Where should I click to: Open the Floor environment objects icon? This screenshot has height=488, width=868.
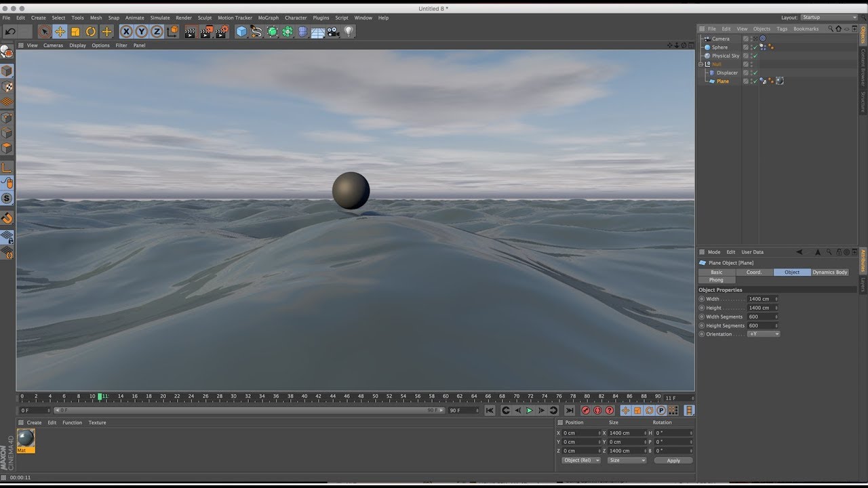click(x=318, y=31)
